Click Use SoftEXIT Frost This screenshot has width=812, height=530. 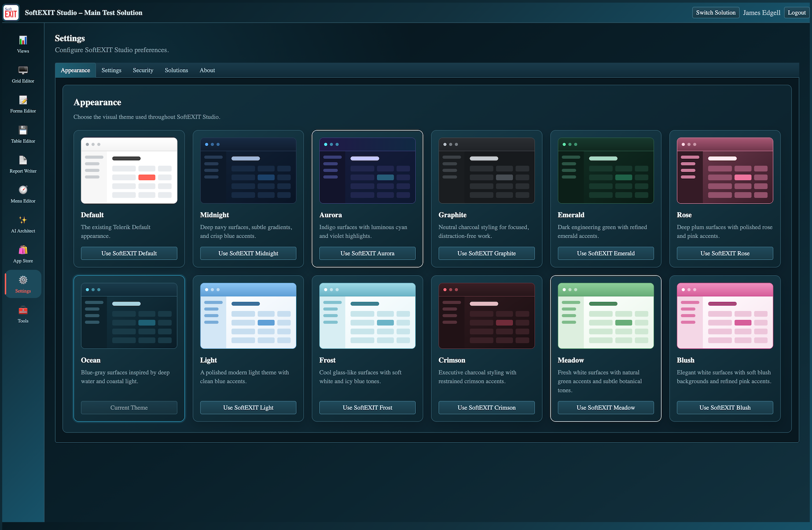367,408
